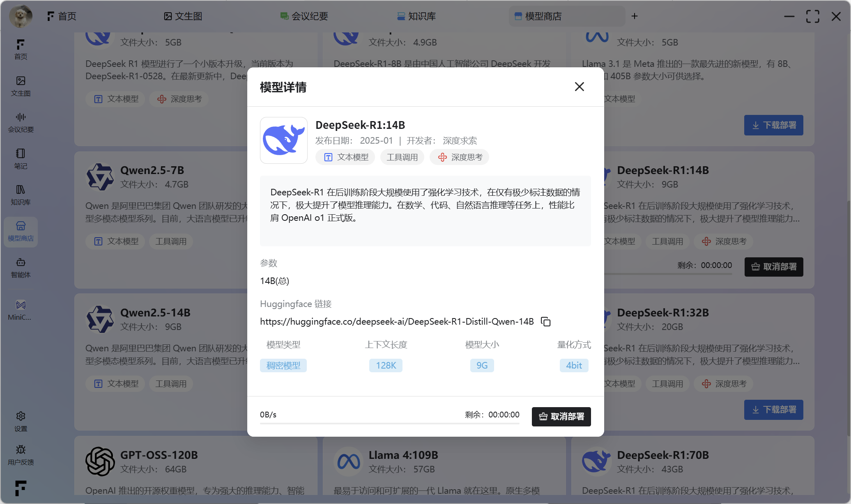Click 下载部署 for the Llama 3.1 card
This screenshot has height=504, width=851.
point(773,125)
